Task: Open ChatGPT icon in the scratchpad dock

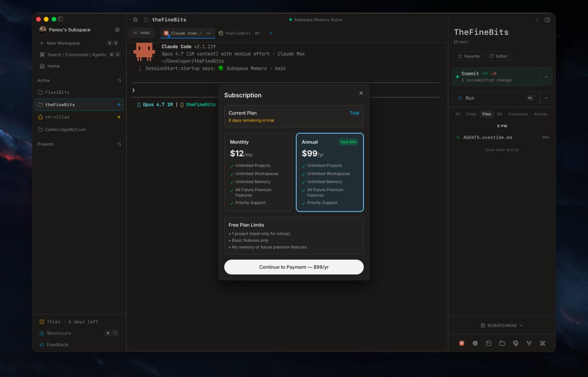Action: [475, 343]
